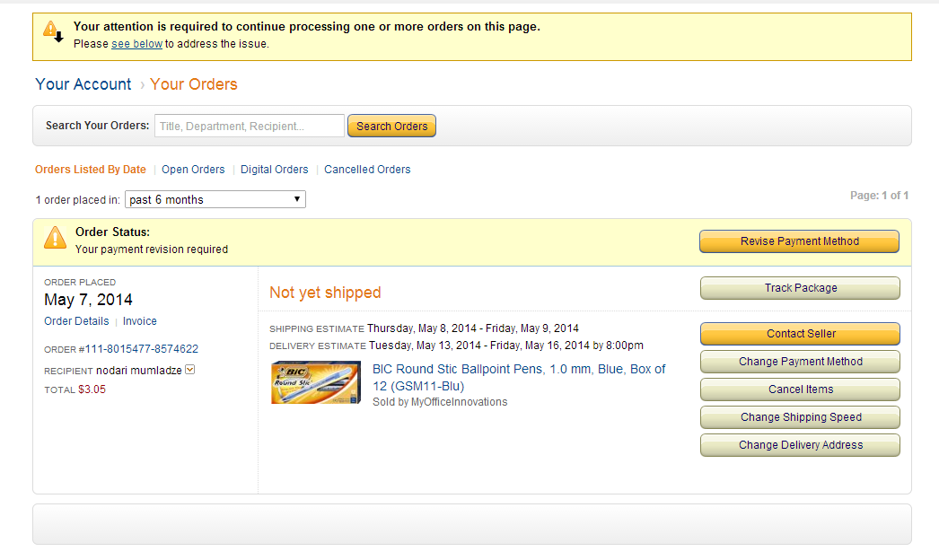Switch to the Open Orders tab
Screen dimensions: 939x560
click(193, 170)
